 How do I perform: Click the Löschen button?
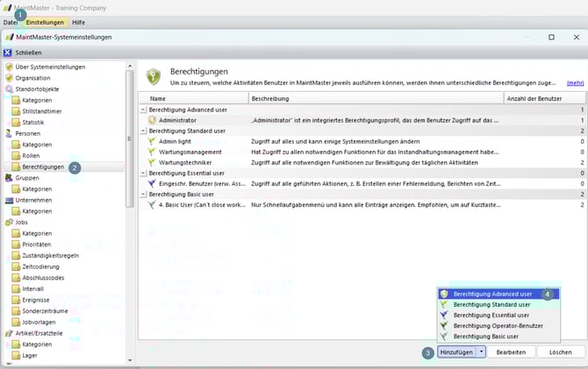(x=561, y=352)
